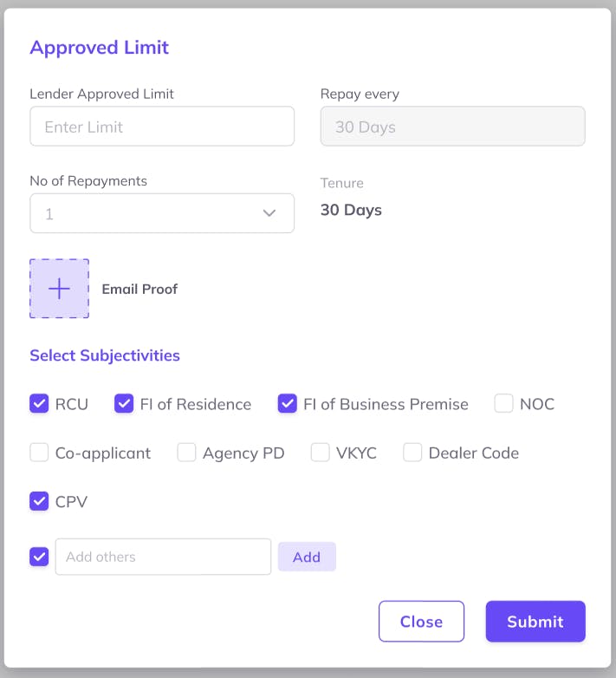This screenshot has height=678, width=616.
Task: Submit the approved limit form
Action: (535, 622)
